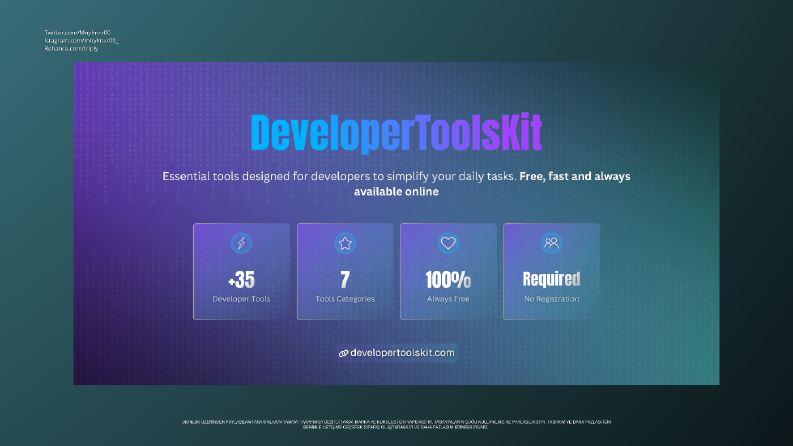Click the '100%' value text
This screenshot has width=793, height=446.
[448, 280]
